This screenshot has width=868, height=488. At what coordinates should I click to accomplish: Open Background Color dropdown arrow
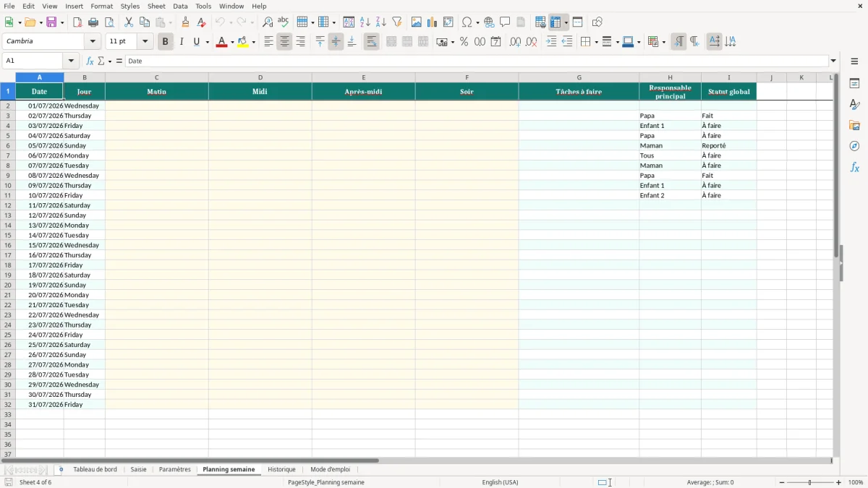253,42
